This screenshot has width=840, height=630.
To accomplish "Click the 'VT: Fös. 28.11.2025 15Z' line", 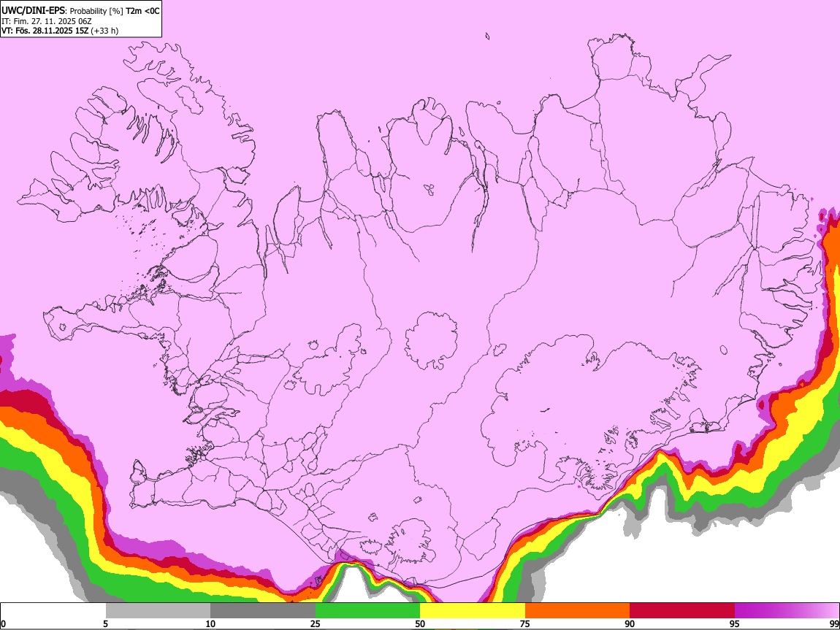I will click(x=45, y=31).
